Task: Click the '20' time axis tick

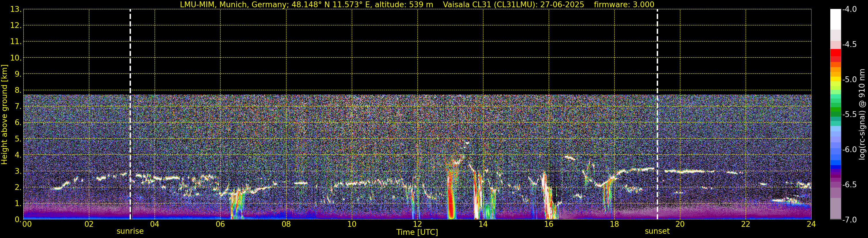Action: 680,224
